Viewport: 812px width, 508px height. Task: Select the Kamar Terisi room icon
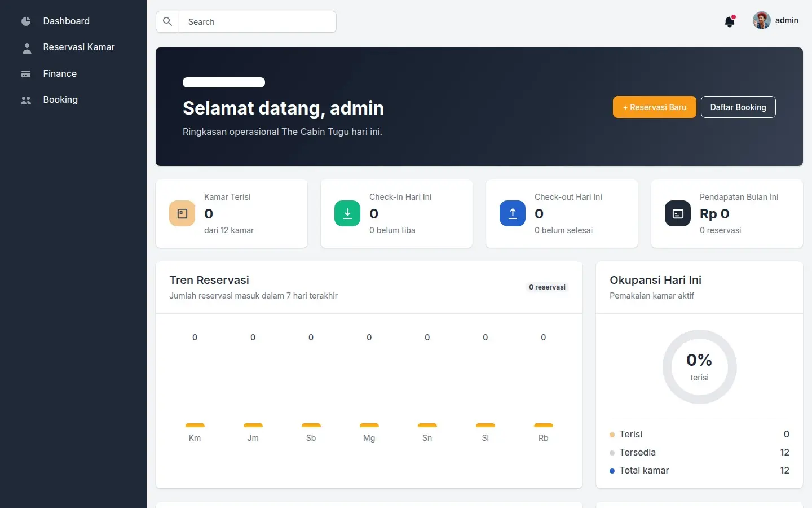[x=182, y=213]
